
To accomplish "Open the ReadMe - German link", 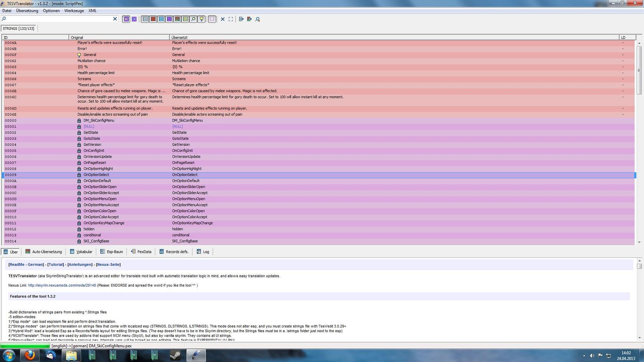I will tap(26, 265).
